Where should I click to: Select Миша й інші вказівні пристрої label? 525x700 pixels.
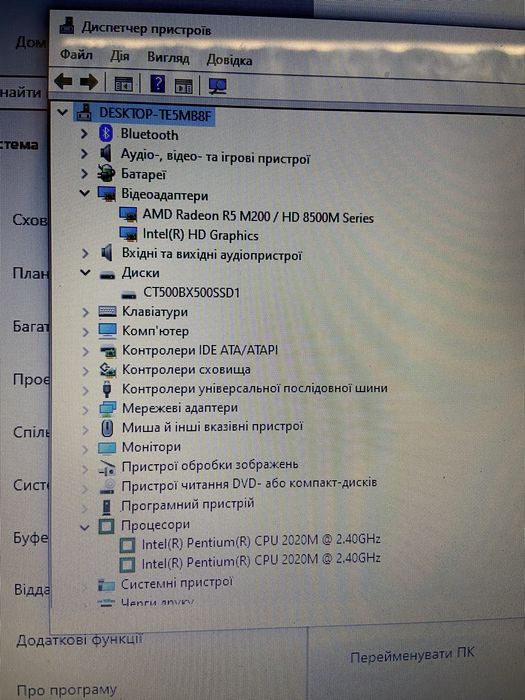212,427
